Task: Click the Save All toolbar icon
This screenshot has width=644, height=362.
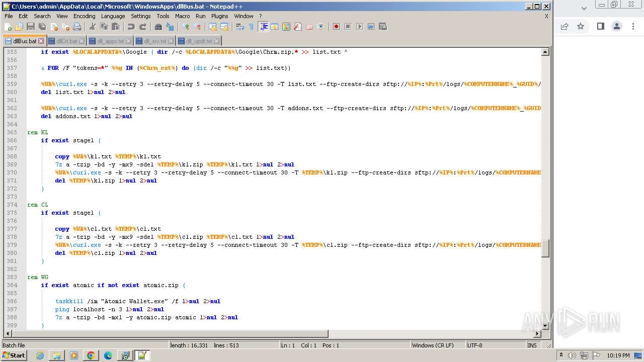Action: [x=42, y=27]
